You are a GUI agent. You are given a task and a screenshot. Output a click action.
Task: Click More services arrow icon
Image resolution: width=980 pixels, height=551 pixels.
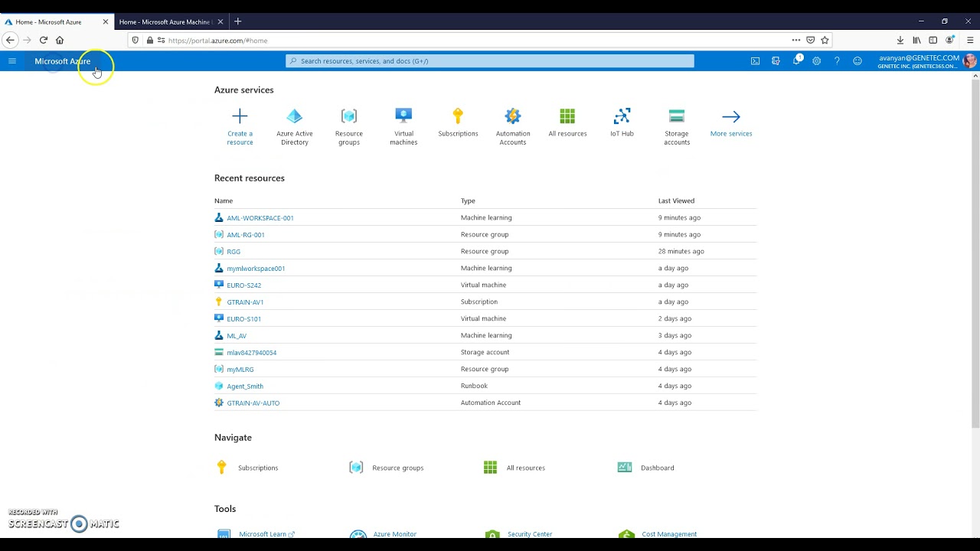pos(731,117)
